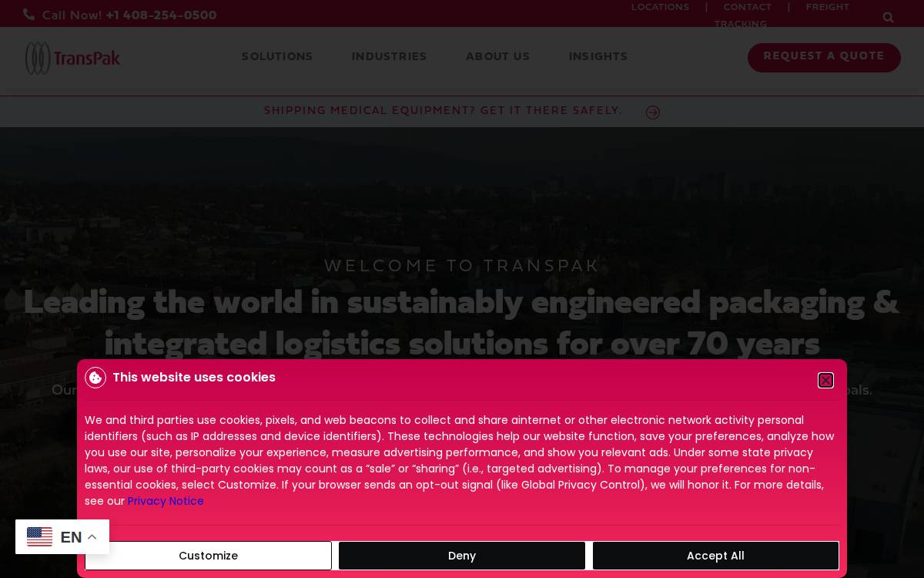The image size is (924, 578).
Task: Click the arrow circle icon in banner
Action: click(x=653, y=113)
